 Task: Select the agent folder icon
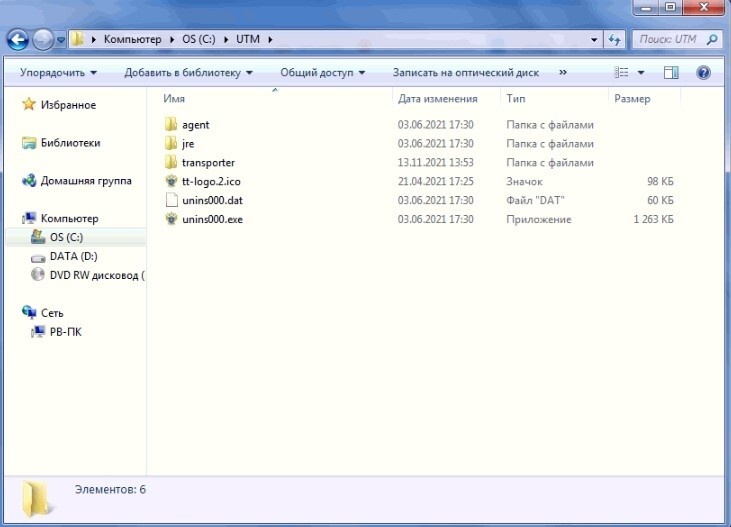171,124
